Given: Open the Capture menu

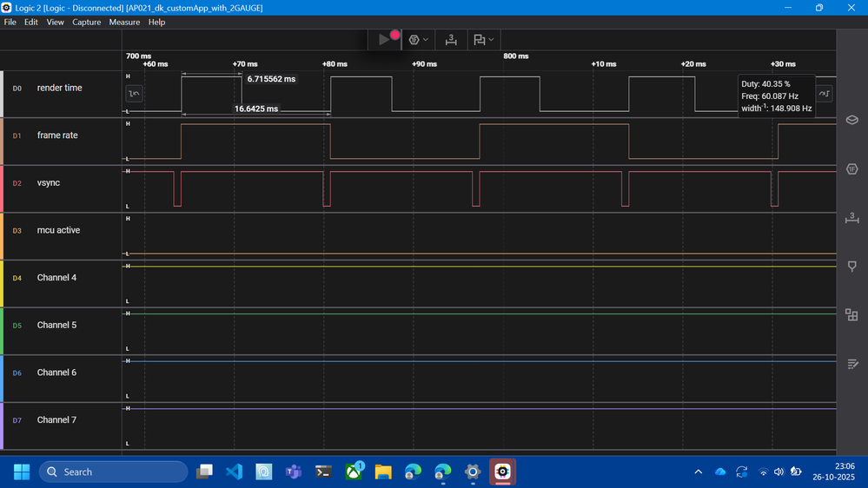Looking at the screenshot, I should [86, 22].
